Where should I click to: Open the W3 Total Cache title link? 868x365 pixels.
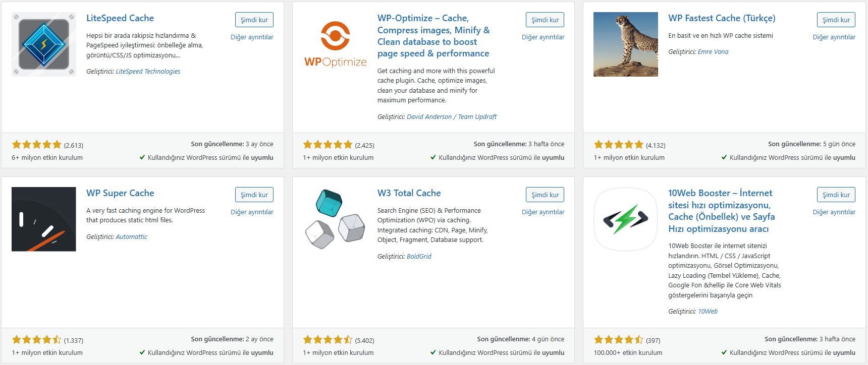click(409, 193)
